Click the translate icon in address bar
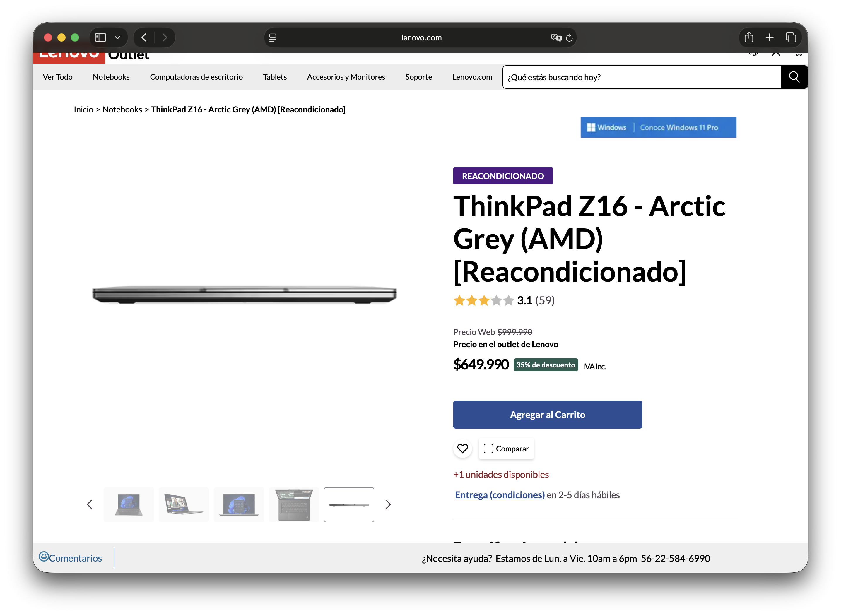The image size is (841, 616). (x=556, y=38)
